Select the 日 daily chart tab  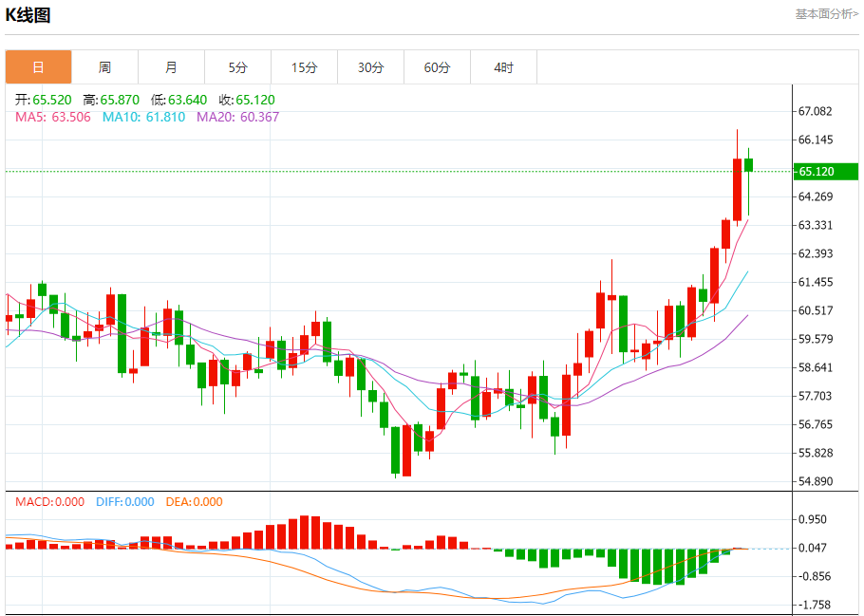point(38,67)
